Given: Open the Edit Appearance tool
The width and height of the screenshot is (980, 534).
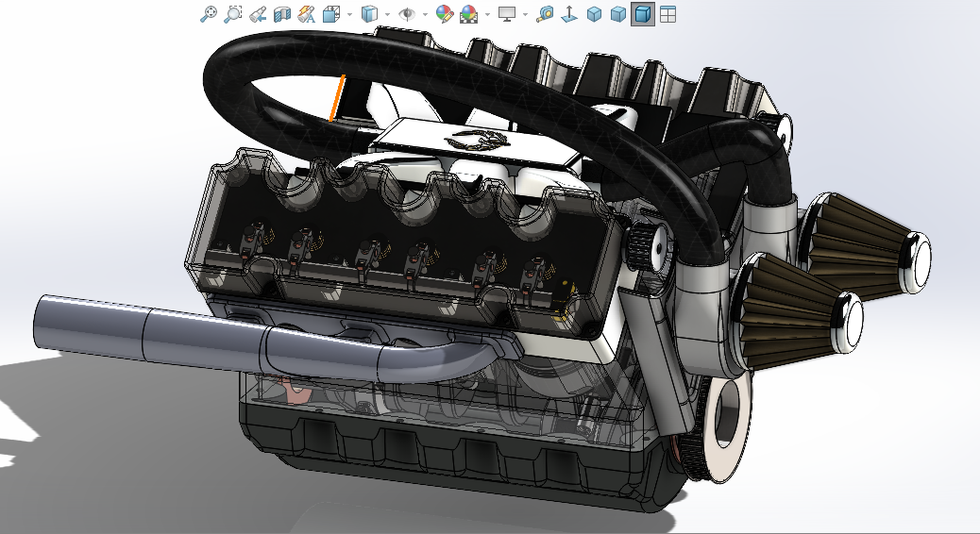Looking at the screenshot, I should (445, 14).
